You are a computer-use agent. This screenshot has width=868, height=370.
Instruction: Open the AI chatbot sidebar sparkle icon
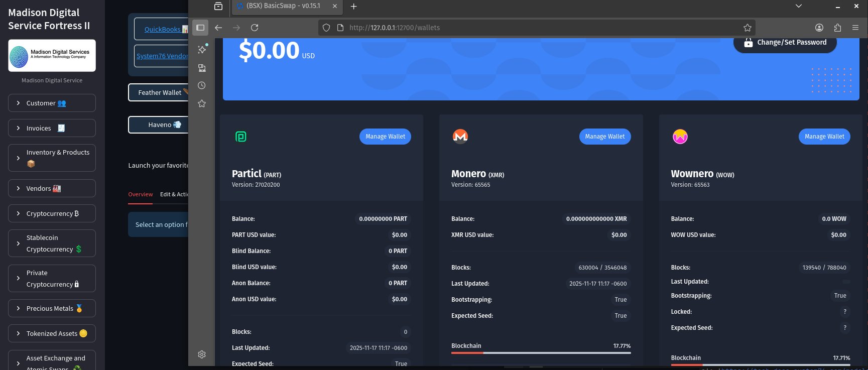click(x=202, y=49)
